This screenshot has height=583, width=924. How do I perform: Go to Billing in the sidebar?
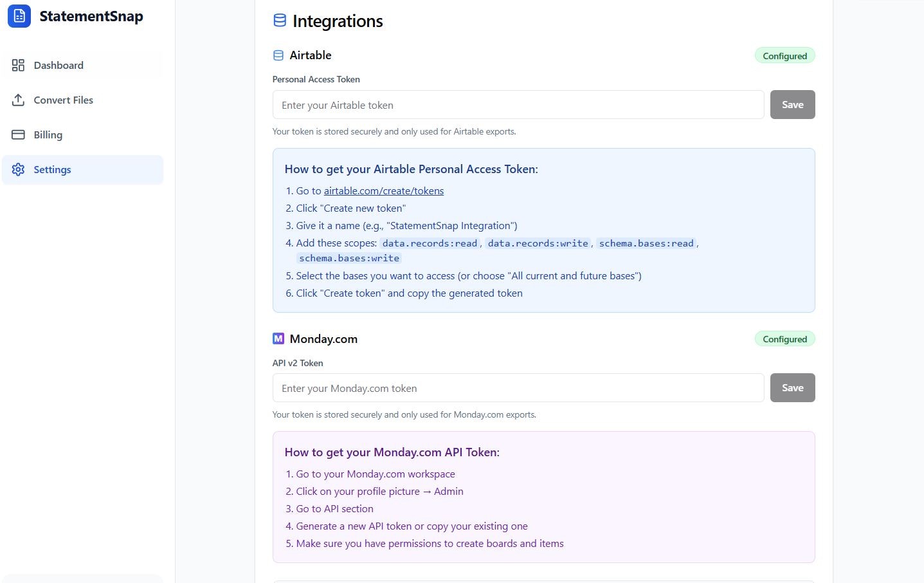[82, 134]
